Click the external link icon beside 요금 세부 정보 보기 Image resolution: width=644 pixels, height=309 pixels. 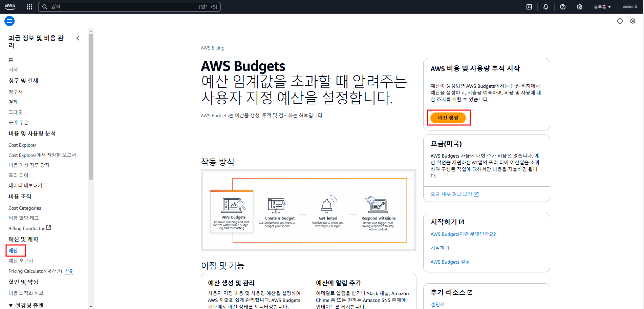(x=476, y=194)
